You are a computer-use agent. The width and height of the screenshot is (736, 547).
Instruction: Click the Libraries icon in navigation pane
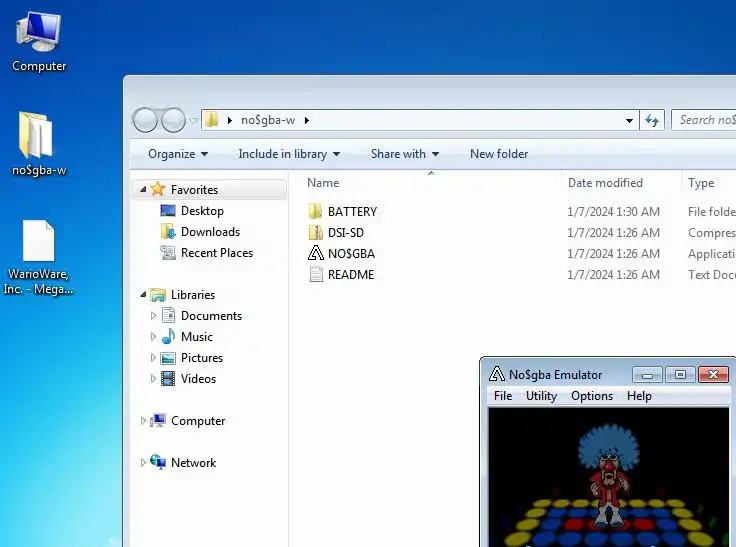pyautogui.click(x=158, y=295)
